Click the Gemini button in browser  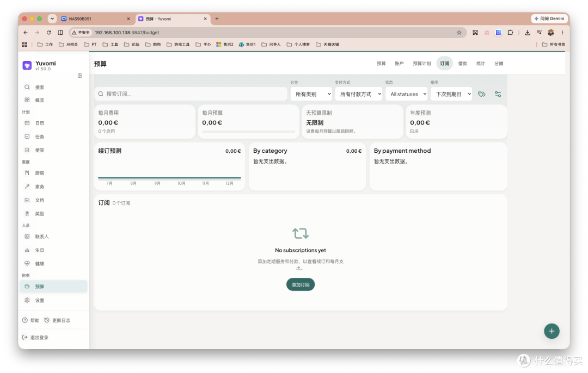[549, 18]
